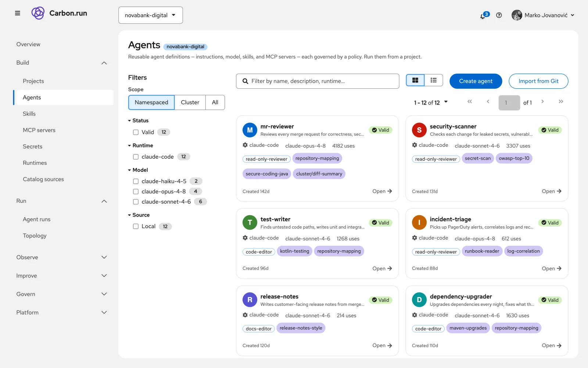Check the claude-opus-4-8 model filter

click(x=136, y=192)
